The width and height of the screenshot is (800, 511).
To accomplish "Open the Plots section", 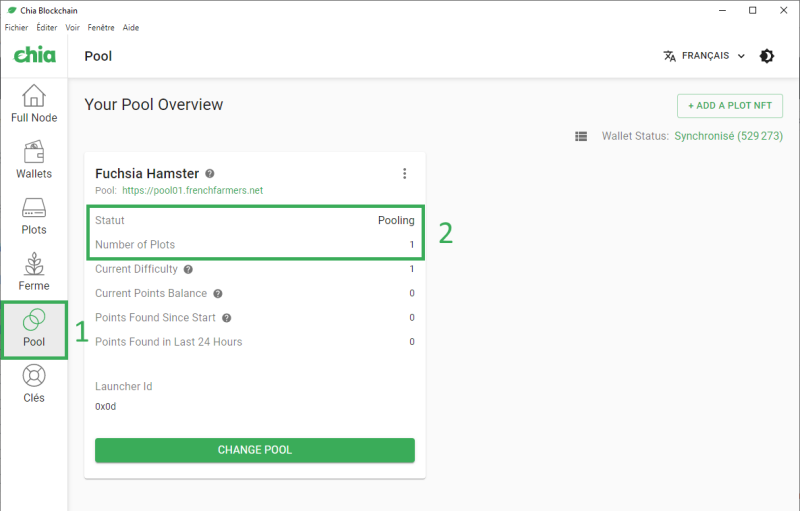I will 34,217.
